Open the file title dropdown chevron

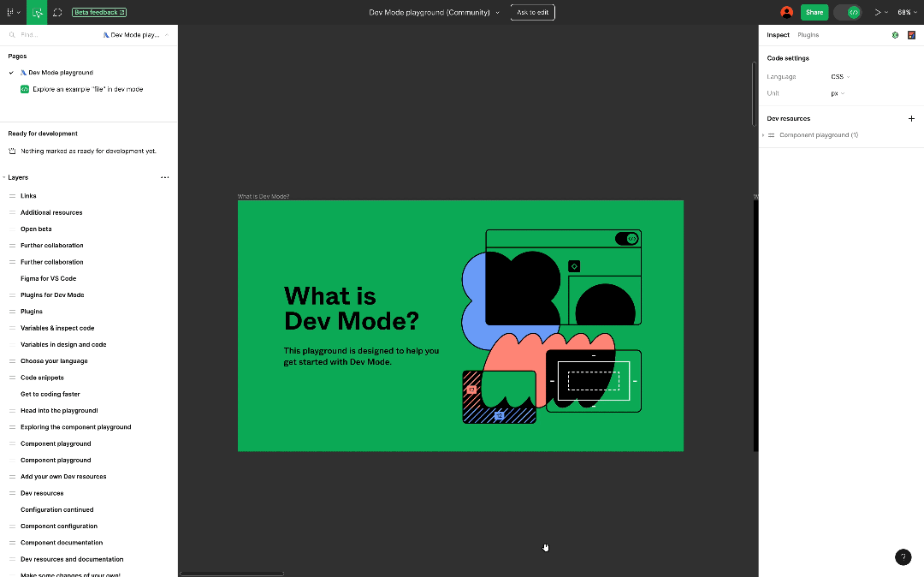(497, 12)
